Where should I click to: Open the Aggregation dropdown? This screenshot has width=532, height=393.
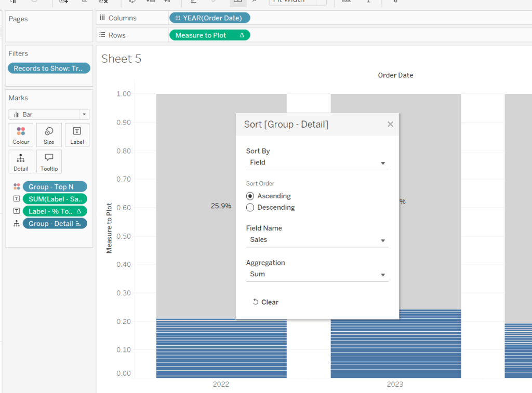317,274
